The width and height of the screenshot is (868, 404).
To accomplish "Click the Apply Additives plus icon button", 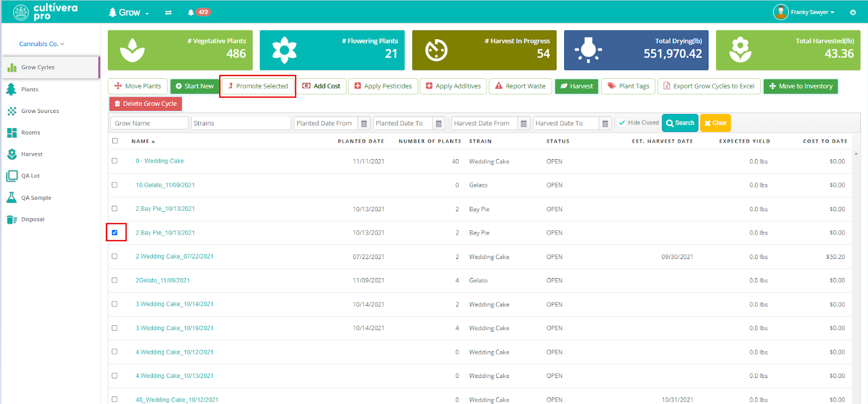I will point(454,86).
